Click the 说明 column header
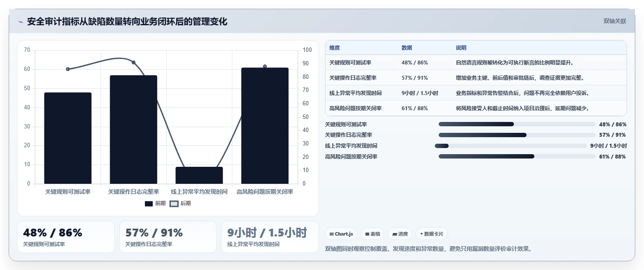Screen dimensions: 644x270 (461, 47)
